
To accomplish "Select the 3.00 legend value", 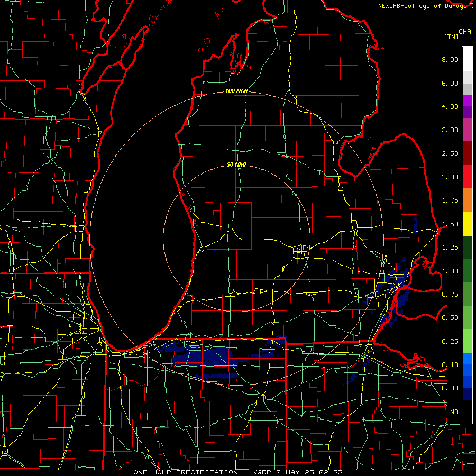I will (x=450, y=130).
